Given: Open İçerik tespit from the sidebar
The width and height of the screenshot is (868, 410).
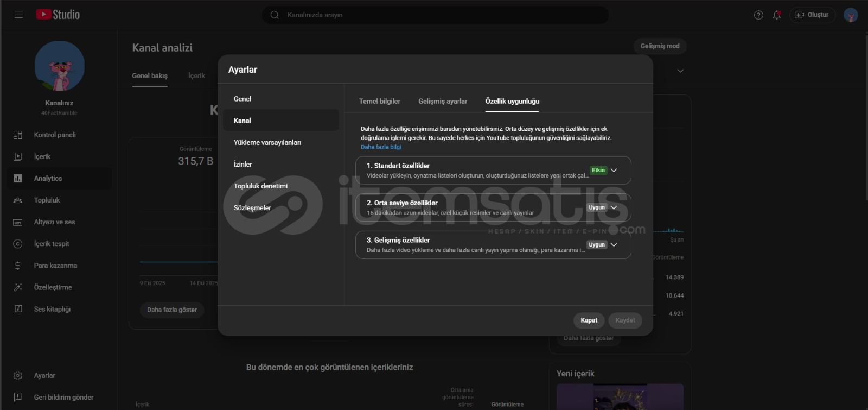Looking at the screenshot, I should click(52, 244).
